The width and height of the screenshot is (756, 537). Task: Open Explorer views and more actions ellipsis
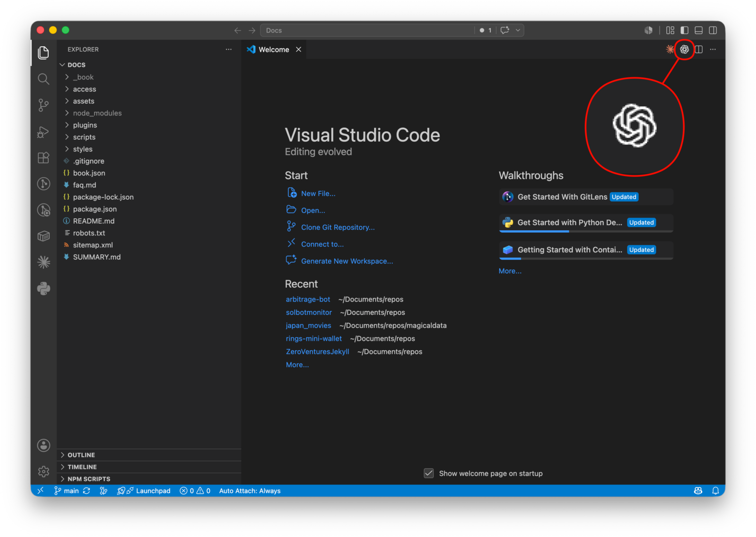click(228, 49)
